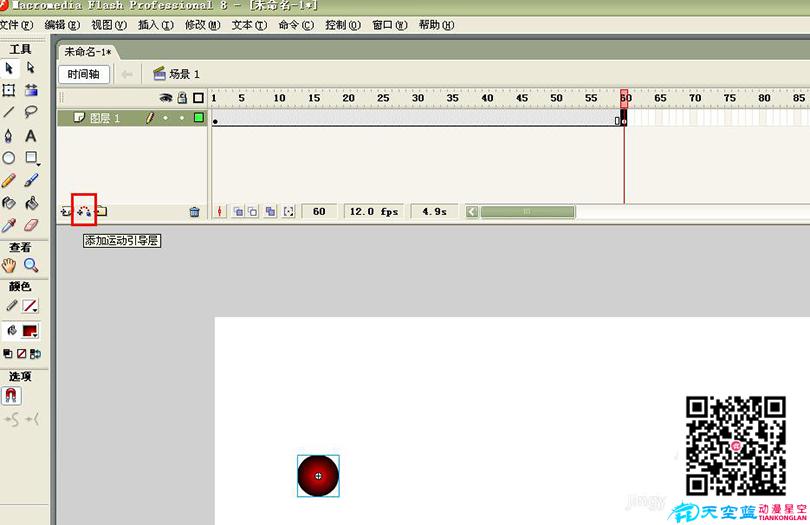Select the Text tool
Image resolution: width=810 pixels, height=525 pixels.
(31, 136)
